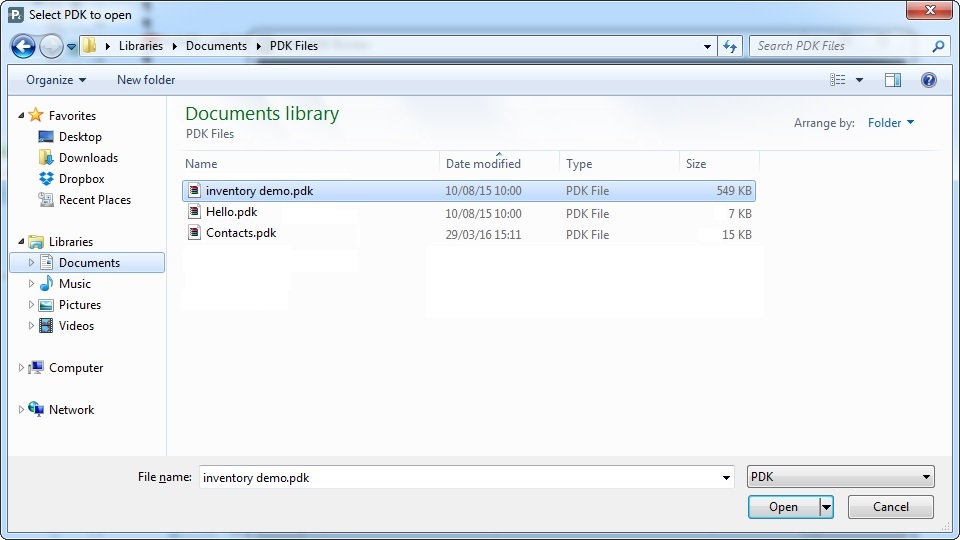Image resolution: width=960 pixels, height=540 pixels.
Task: Expand the Network tree node
Action: click(x=22, y=410)
